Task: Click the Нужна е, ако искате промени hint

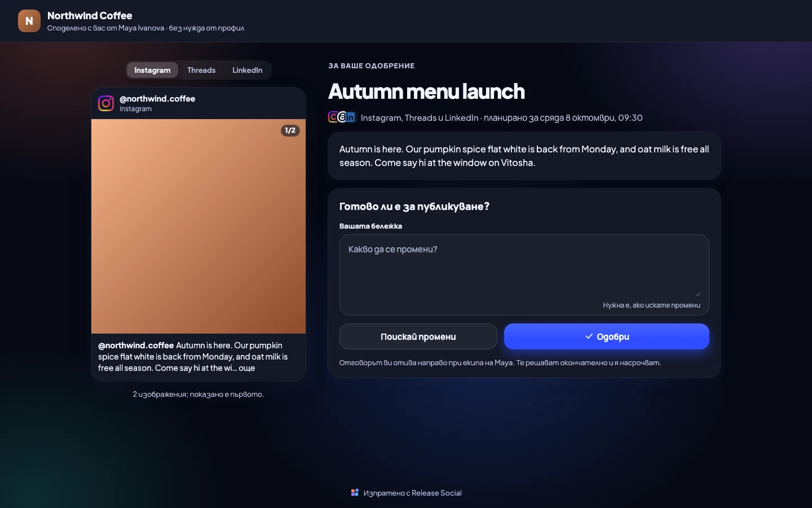Action: click(651, 305)
